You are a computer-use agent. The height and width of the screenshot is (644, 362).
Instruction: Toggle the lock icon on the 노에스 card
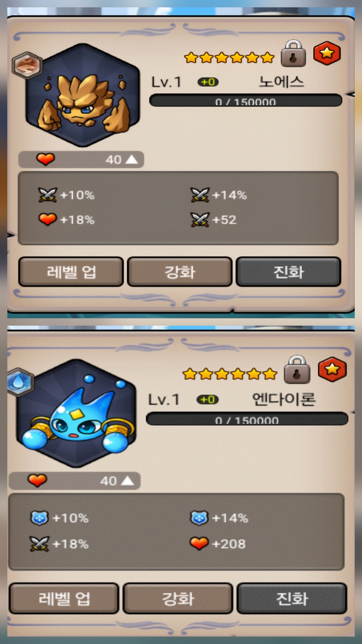[293, 53]
